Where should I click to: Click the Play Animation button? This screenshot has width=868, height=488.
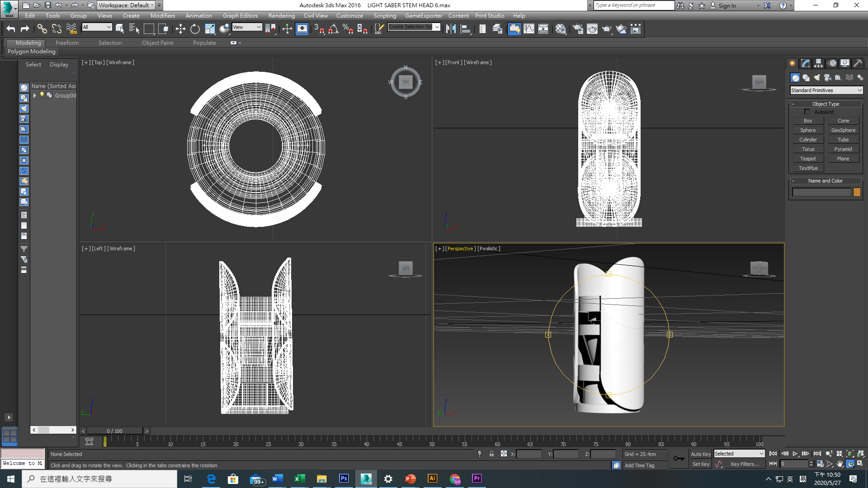click(x=795, y=454)
